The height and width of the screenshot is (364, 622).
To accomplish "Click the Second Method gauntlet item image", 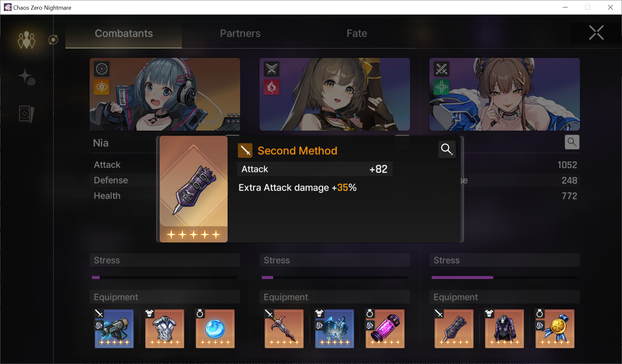I will click(194, 189).
